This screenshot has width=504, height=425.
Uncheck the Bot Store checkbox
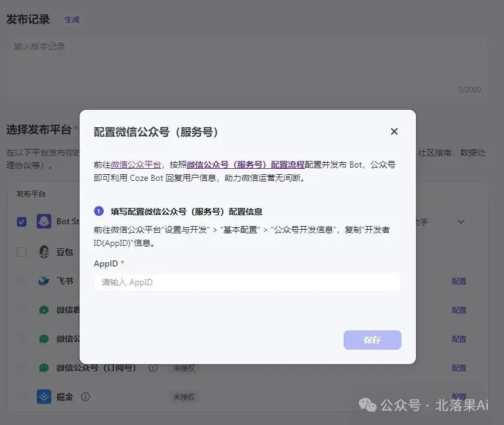[x=22, y=221]
